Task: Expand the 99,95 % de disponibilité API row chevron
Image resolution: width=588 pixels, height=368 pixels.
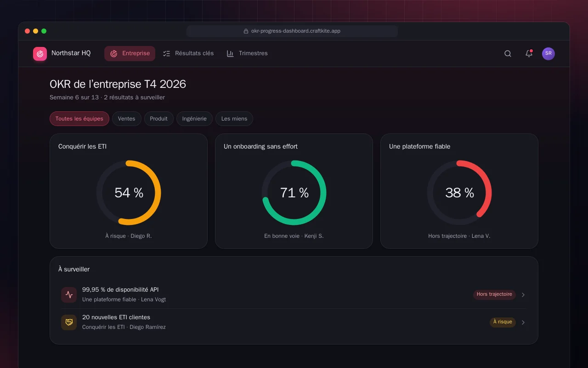Action: point(523,295)
